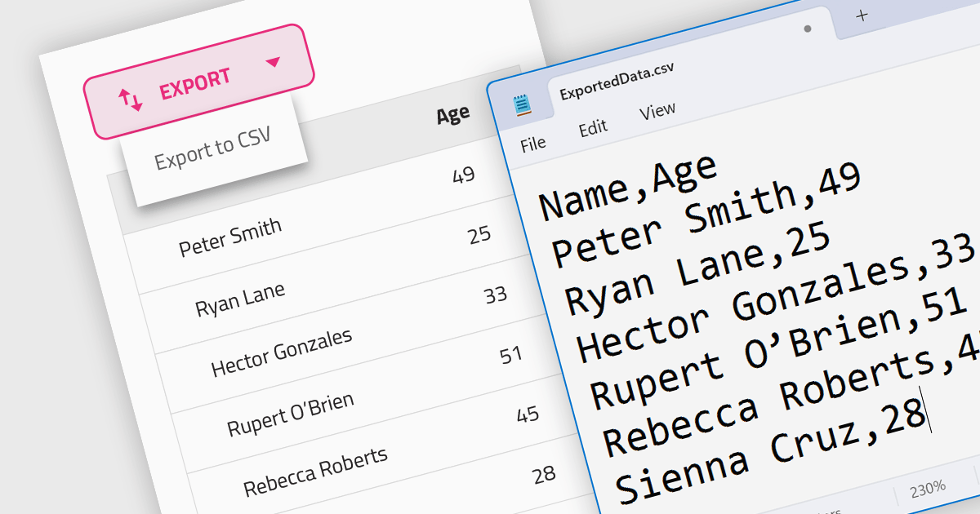The image size is (980, 514).
Task: Click the 230% zoom level indicator
Action: (929, 487)
